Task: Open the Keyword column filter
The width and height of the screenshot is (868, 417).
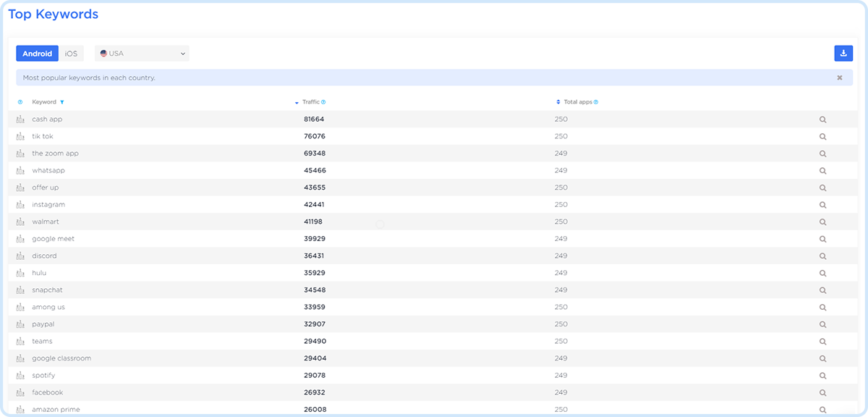Action: click(x=62, y=102)
